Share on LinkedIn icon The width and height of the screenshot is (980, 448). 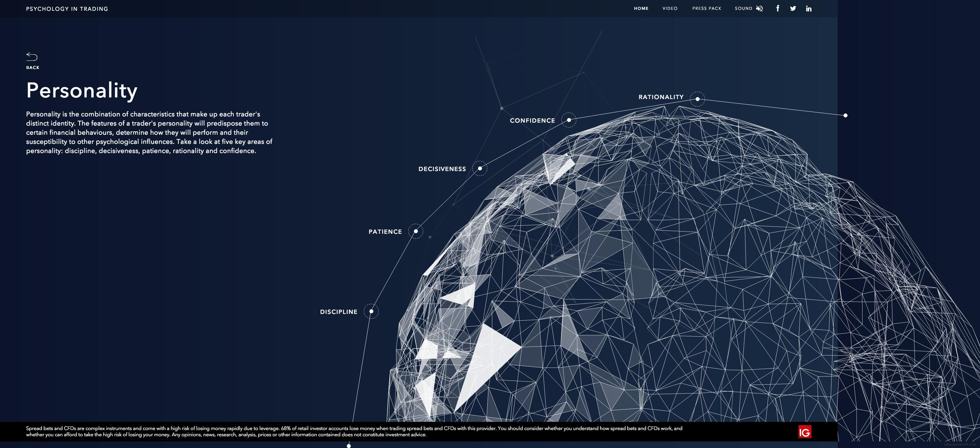[x=809, y=9]
